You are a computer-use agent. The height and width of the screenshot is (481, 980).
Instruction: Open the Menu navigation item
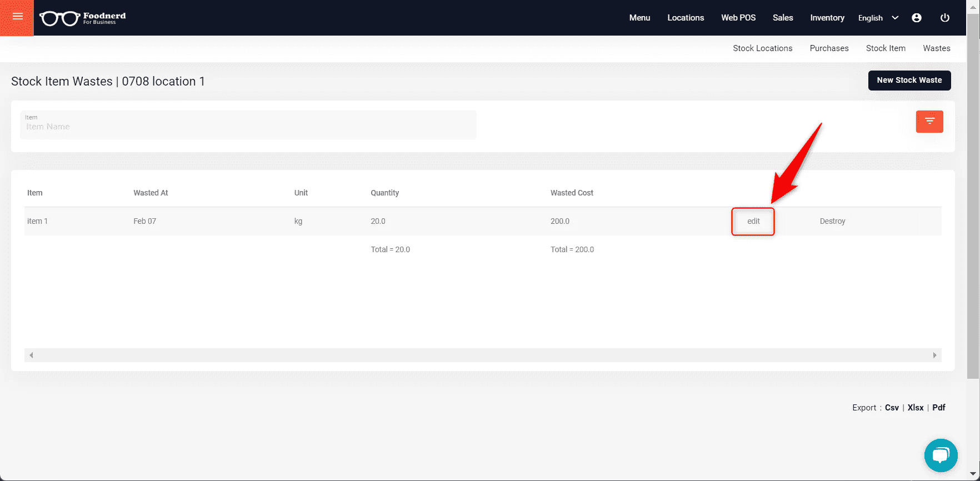click(639, 18)
